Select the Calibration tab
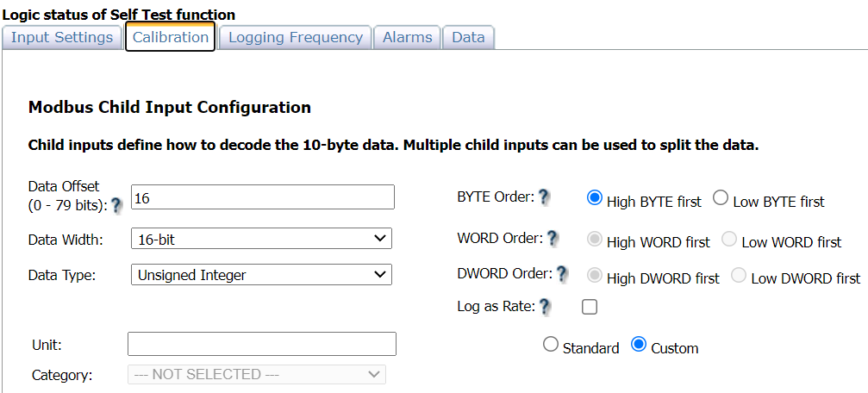The height and width of the screenshot is (393, 868). 171,37
